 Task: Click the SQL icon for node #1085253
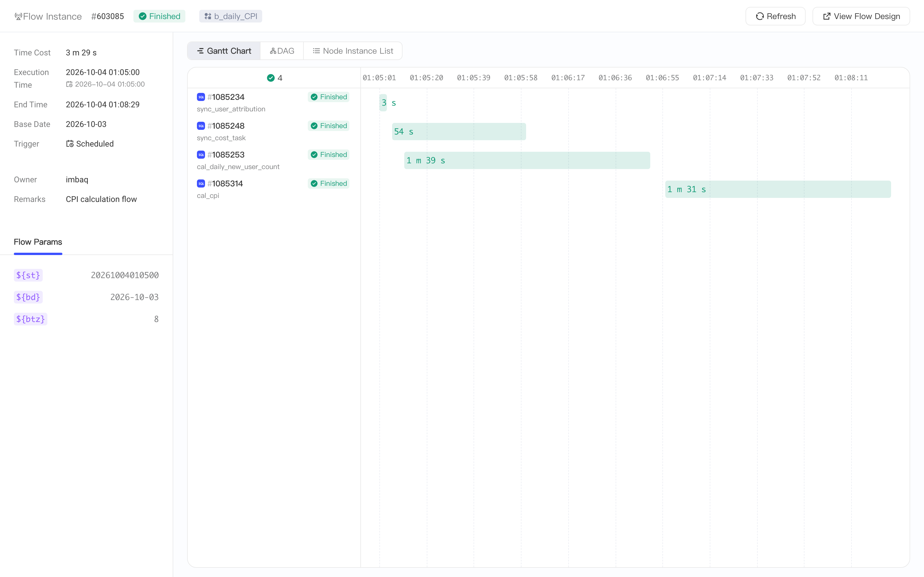click(201, 155)
